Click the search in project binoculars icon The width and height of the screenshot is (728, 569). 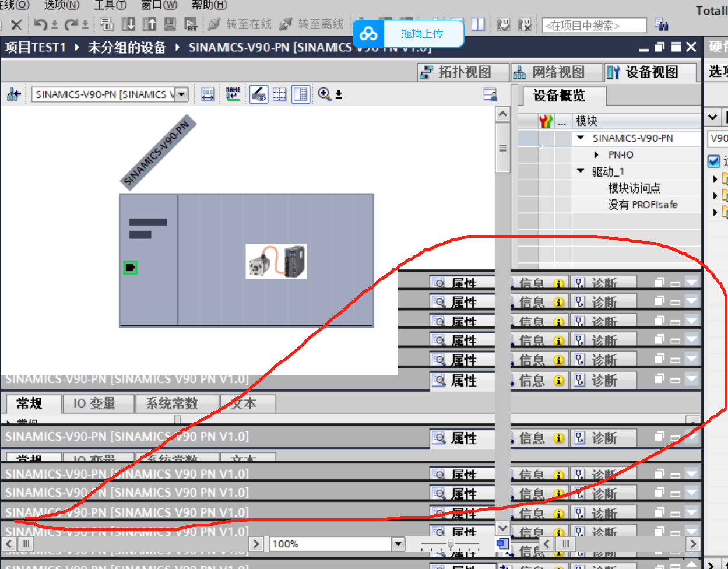coord(661,25)
